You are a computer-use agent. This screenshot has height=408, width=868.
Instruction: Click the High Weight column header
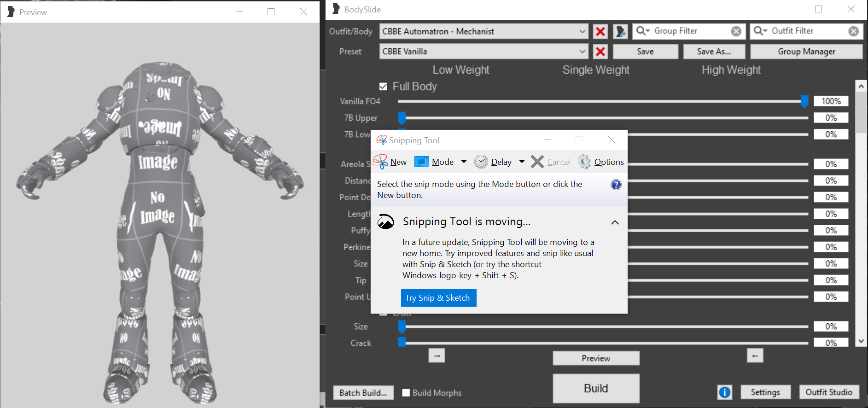click(x=731, y=70)
